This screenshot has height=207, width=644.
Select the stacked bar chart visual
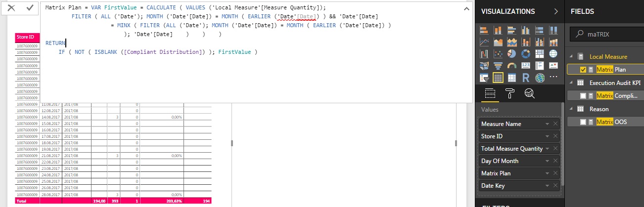484,30
